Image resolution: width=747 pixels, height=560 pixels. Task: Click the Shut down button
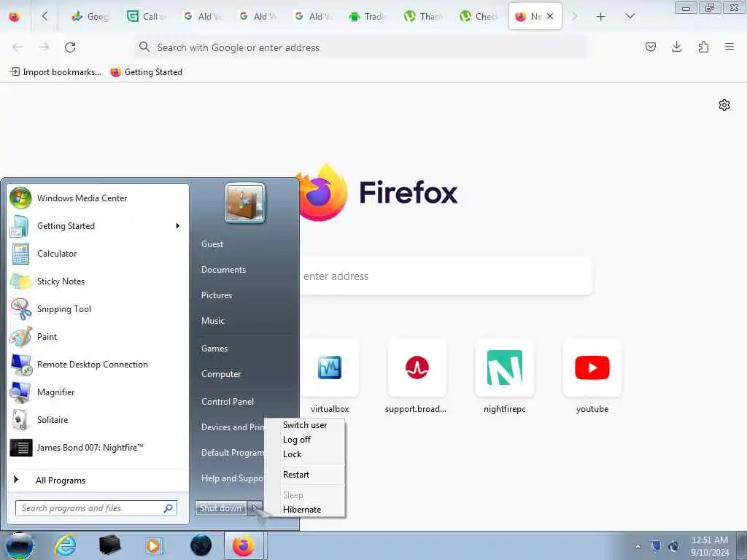[x=220, y=508]
